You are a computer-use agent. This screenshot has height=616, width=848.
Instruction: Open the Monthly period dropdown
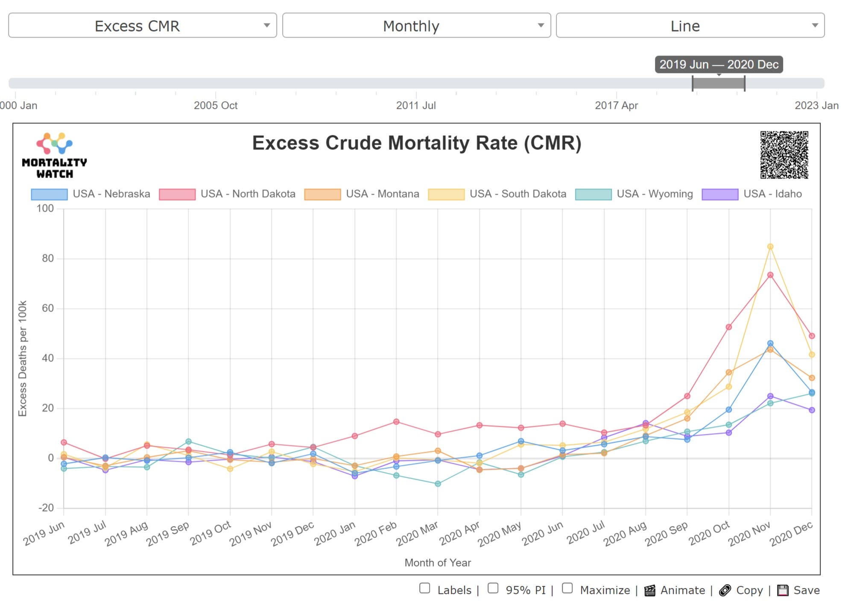[x=416, y=26]
